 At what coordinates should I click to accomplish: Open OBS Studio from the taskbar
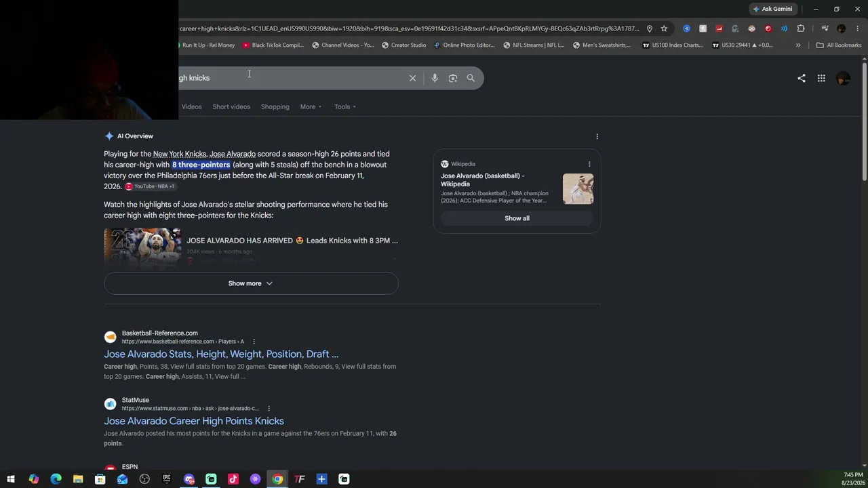click(x=144, y=479)
